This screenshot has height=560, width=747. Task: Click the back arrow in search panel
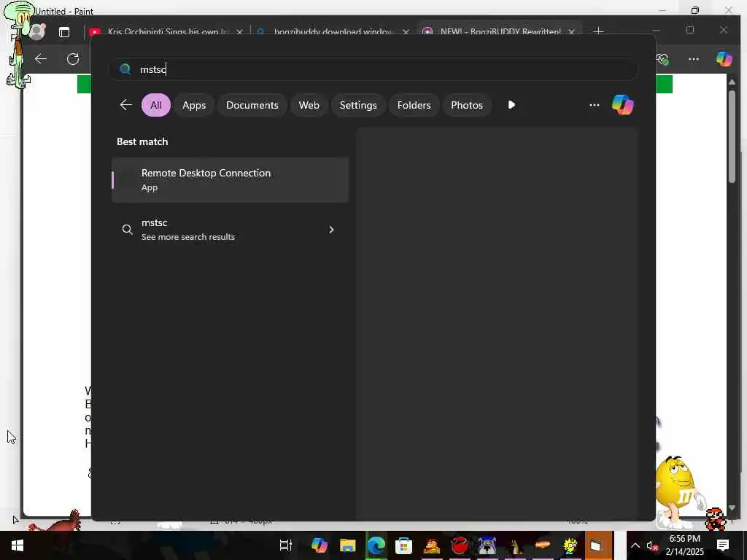(125, 105)
